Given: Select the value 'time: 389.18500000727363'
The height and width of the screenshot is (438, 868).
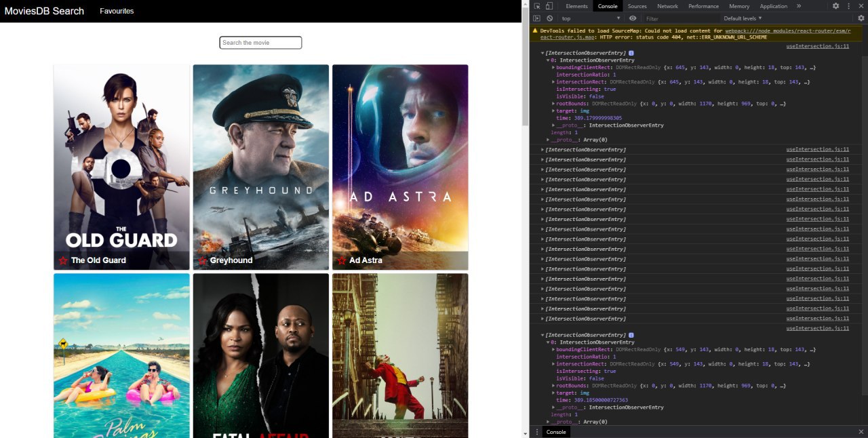Looking at the screenshot, I should click(x=592, y=400).
